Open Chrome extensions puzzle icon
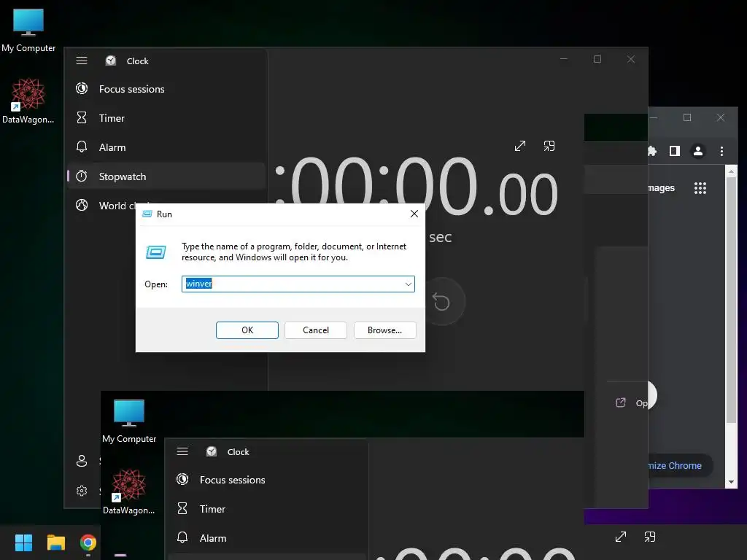 [x=651, y=151]
